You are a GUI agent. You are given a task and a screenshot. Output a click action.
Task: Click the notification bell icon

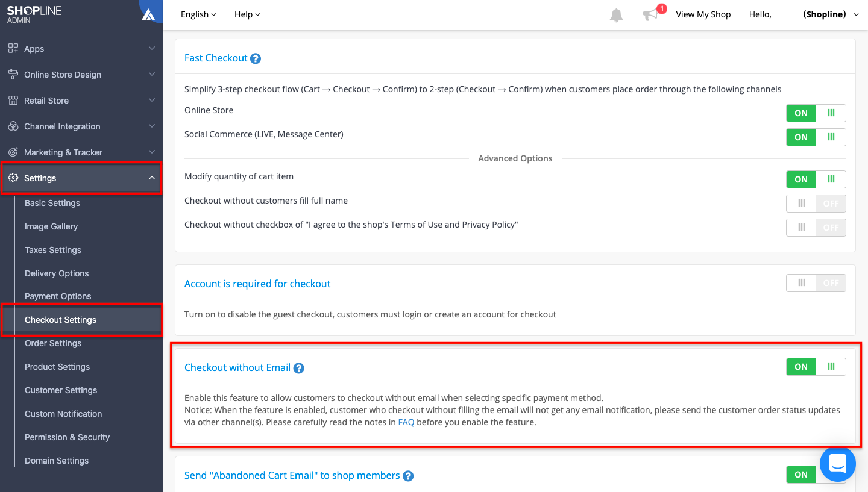click(616, 15)
